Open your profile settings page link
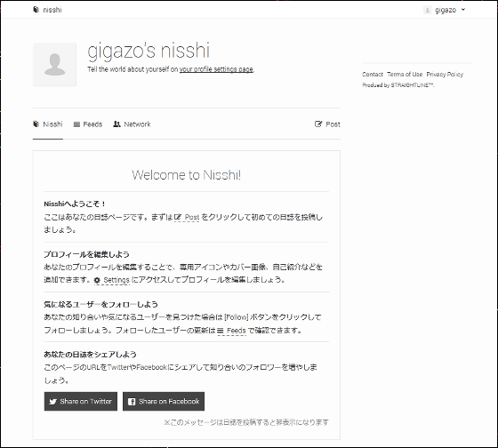Screen dimensions: 498x448 216,69
